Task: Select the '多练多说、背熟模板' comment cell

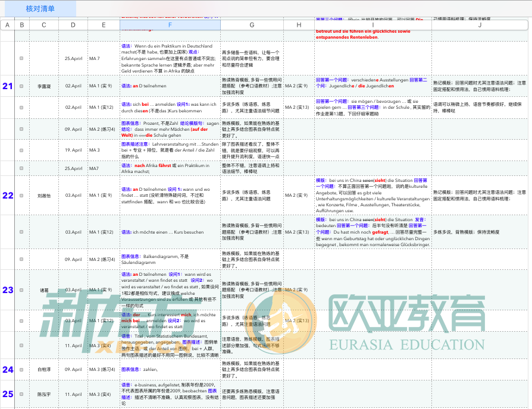Action: (x=480, y=232)
